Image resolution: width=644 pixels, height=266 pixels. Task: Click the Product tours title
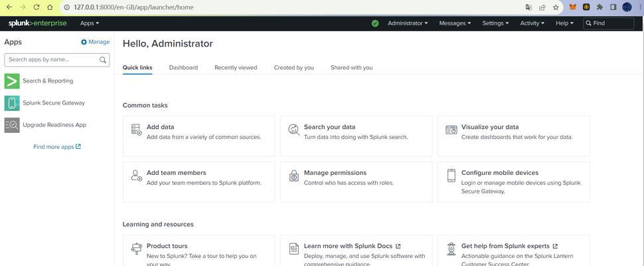[x=167, y=246]
